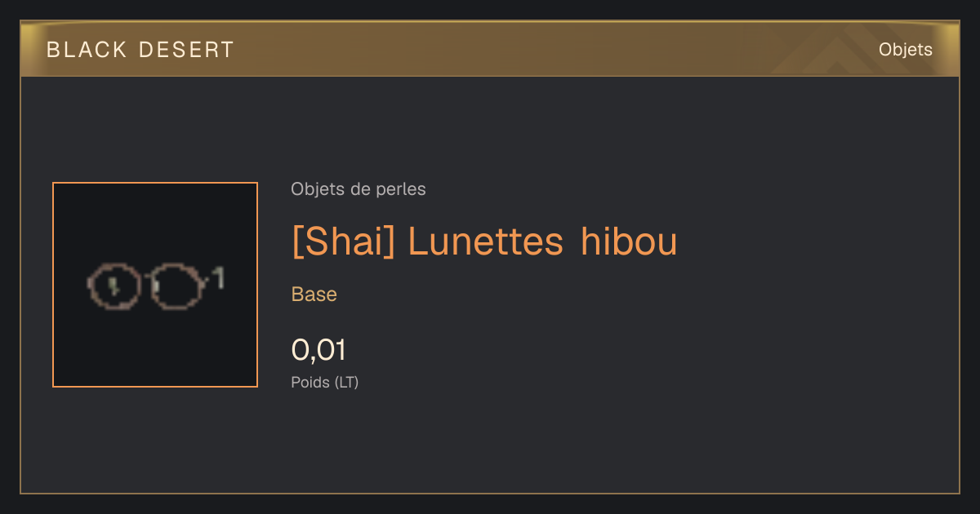Click the gold header bar between the logo and Objets
Viewport: 980px width, 514px height.
click(555, 50)
